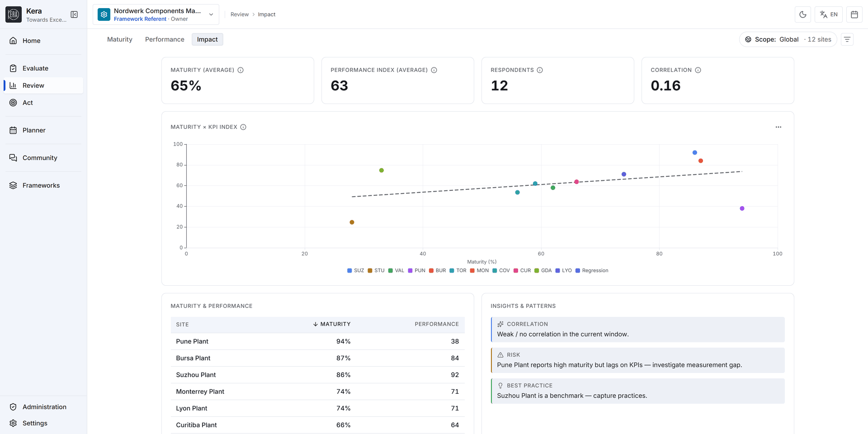
Task: Open Evaluate section in sidebar
Action: (x=43, y=68)
